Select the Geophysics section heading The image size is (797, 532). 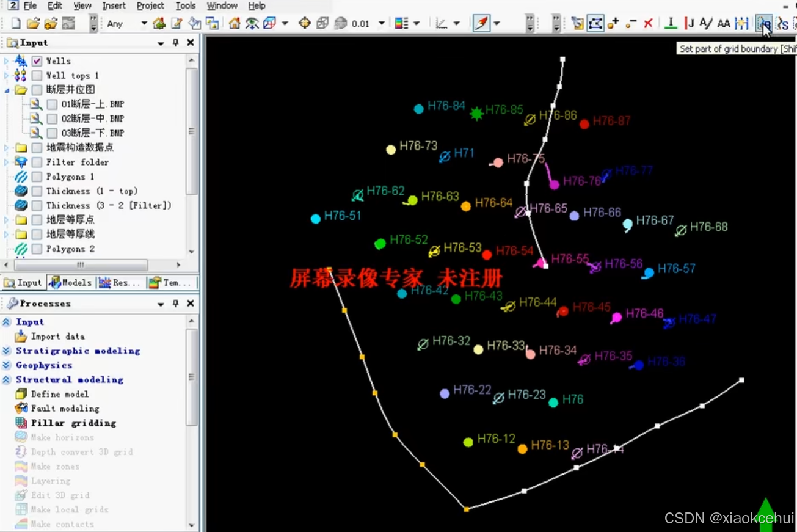point(44,365)
